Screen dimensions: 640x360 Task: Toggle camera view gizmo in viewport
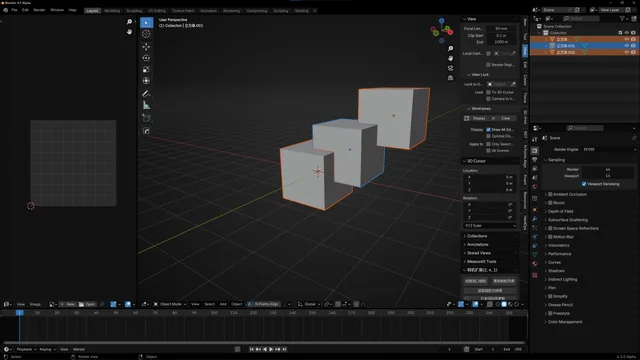(450, 68)
